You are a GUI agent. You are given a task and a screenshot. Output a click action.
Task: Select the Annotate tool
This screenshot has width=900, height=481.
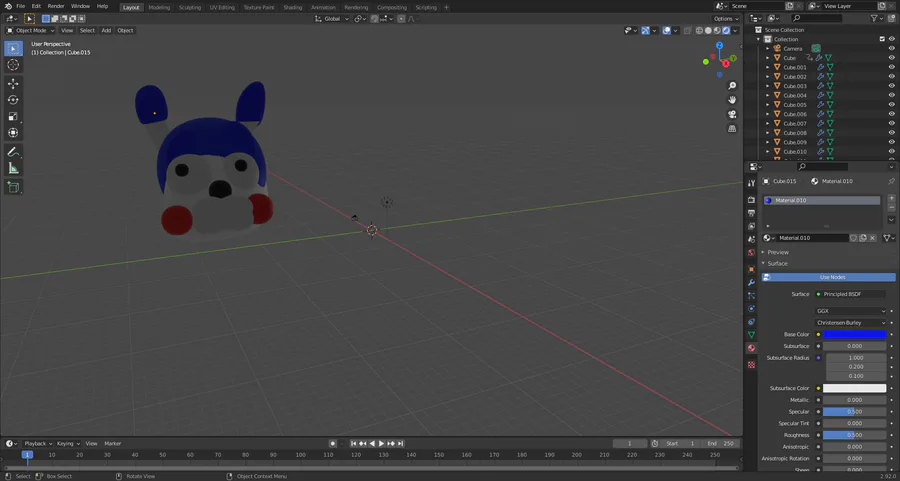pyautogui.click(x=13, y=152)
